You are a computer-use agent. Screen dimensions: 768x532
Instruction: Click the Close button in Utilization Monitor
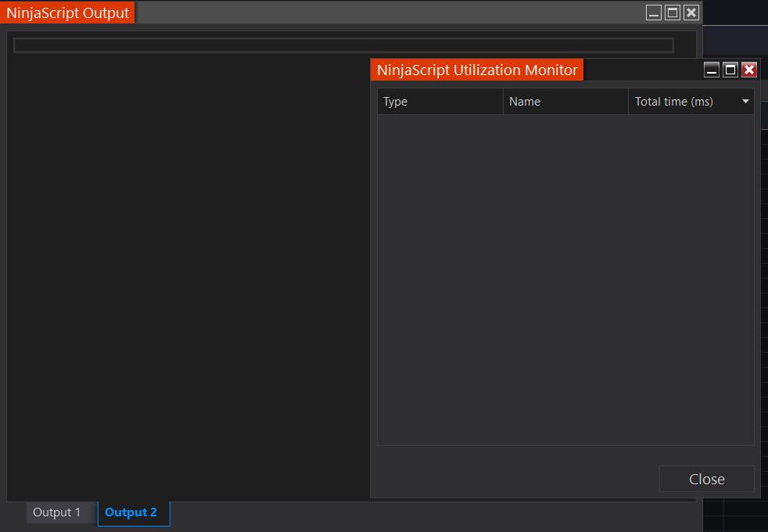click(x=706, y=479)
